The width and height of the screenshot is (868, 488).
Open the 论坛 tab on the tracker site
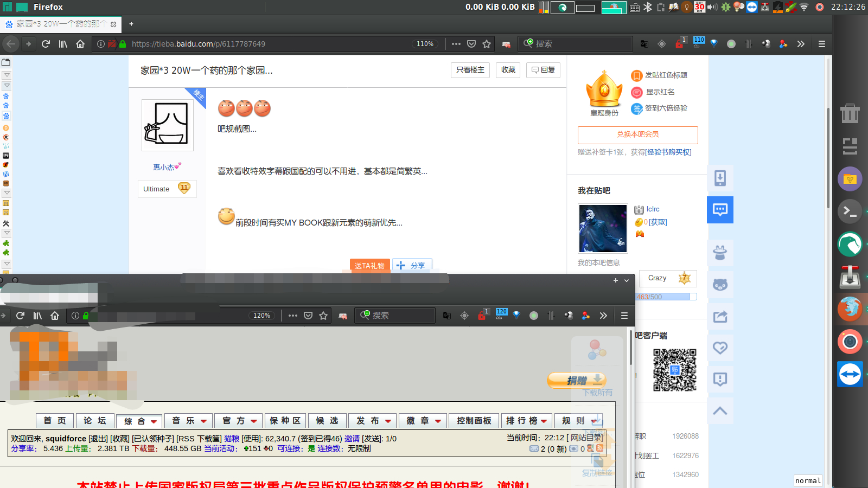point(95,421)
